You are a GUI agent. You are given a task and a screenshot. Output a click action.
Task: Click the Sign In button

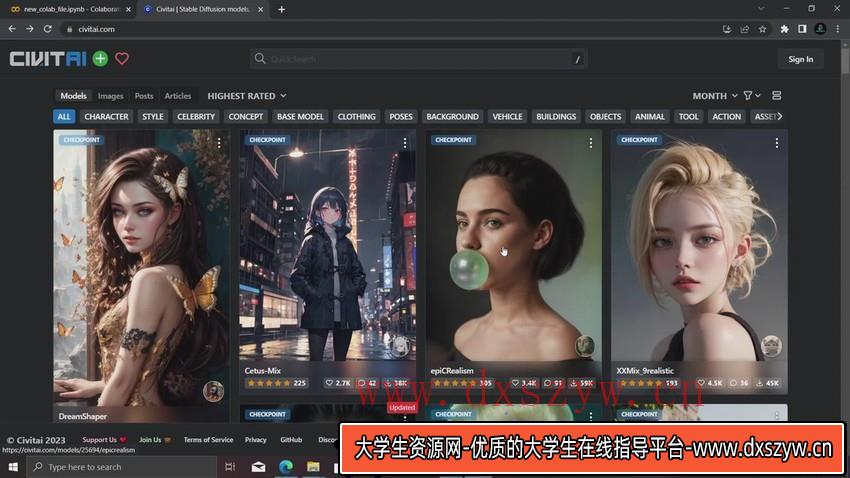click(x=801, y=59)
